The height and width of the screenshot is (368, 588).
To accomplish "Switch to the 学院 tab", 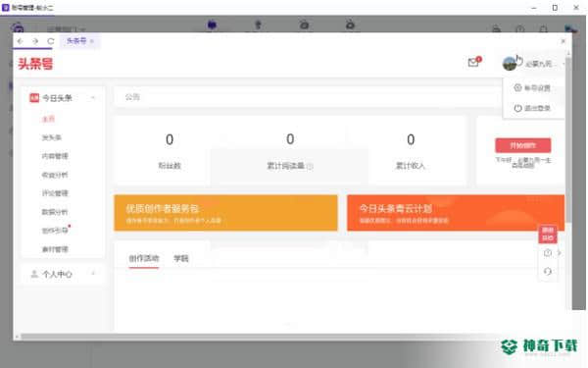I will coord(180,258).
